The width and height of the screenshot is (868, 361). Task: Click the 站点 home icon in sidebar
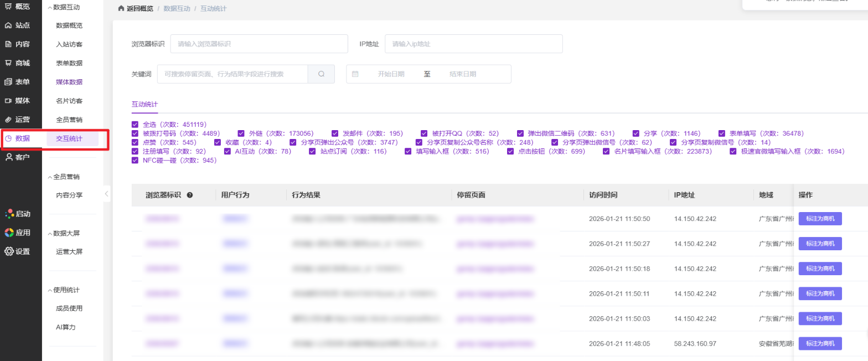[8, 25]
